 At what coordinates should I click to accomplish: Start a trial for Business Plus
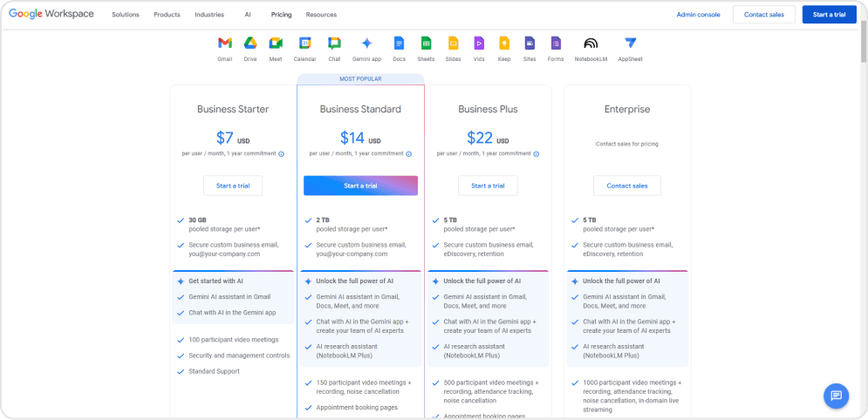point(488,186)
